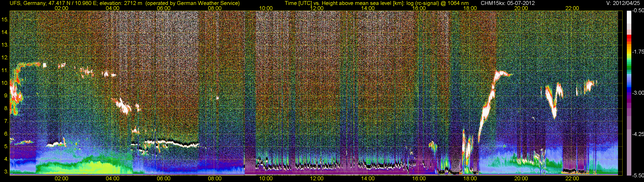Click the -4.25 value on the legend
The height and width of the screenshot is (182, 644).
638,134
